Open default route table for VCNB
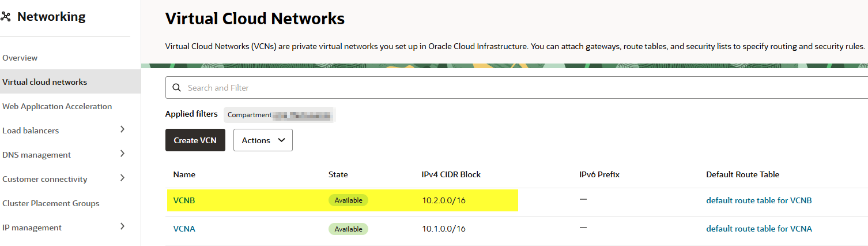The image size is (868, 246). [758, 200]
